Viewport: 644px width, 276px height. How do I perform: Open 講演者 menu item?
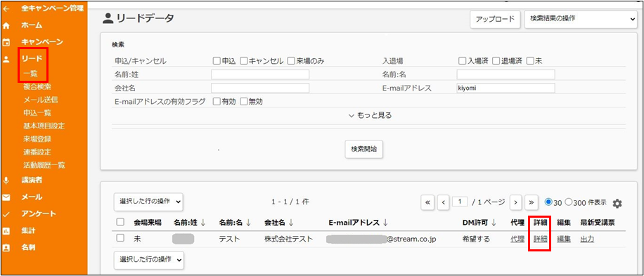coord(32,180)
